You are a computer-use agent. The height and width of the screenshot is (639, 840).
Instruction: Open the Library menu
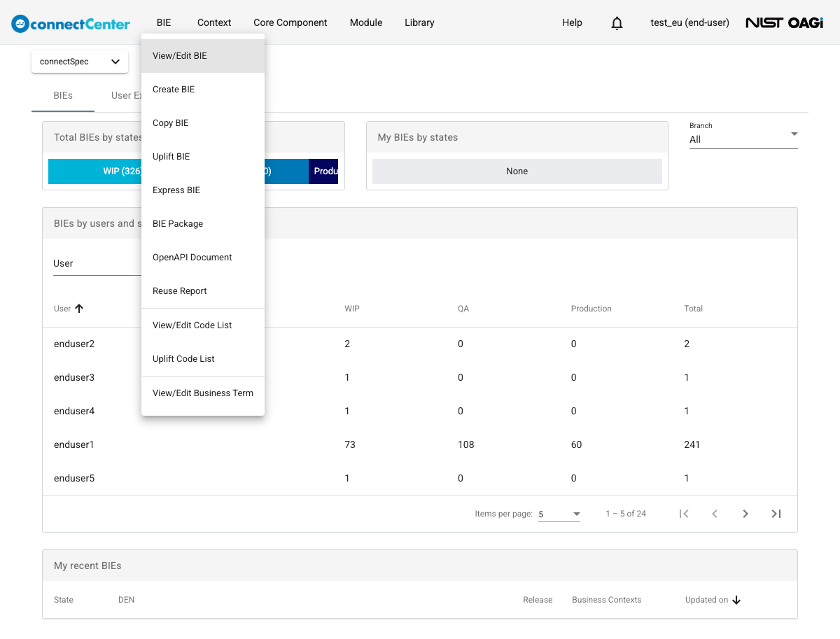(x=419, y=22)
